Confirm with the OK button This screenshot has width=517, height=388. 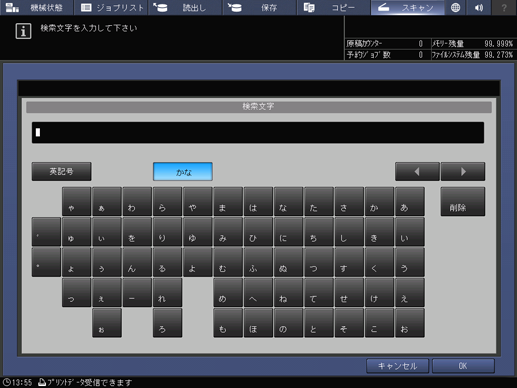(x=463, y=366)
